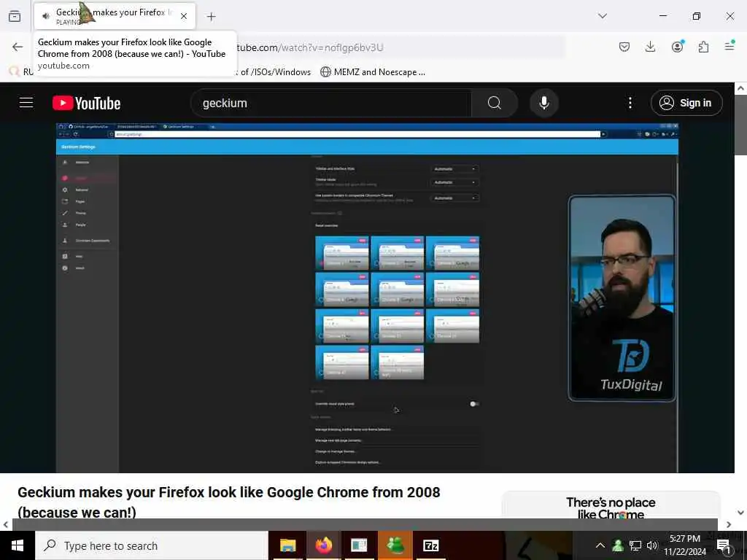Click the YouTube search box containing geckium

tap(330, 103)
